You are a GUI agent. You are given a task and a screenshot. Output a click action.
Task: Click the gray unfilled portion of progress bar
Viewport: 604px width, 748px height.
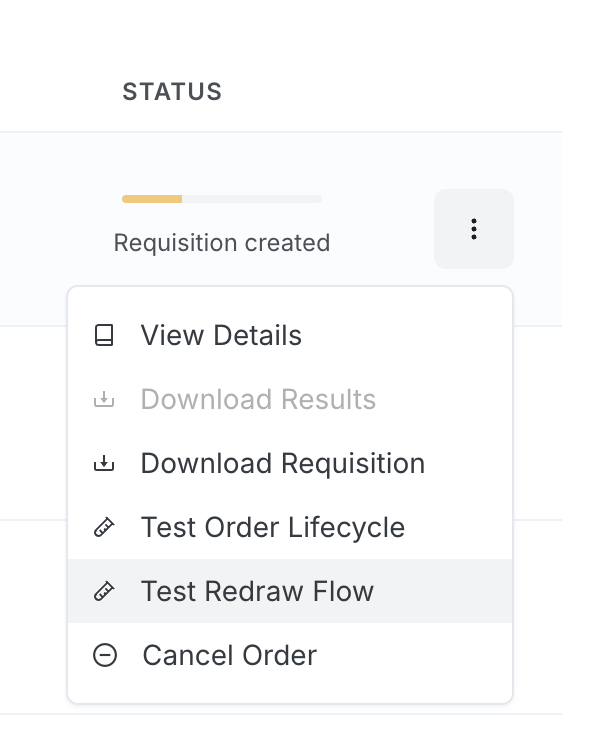pyautogui.click(x=252, y=199)
